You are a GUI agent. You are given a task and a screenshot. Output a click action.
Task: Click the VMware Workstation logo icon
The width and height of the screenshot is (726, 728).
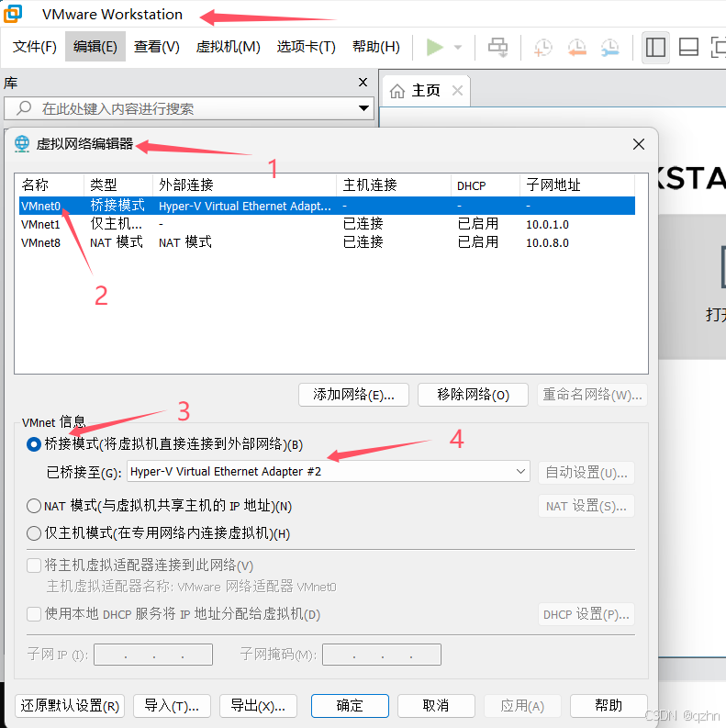[x=13, y=14]
